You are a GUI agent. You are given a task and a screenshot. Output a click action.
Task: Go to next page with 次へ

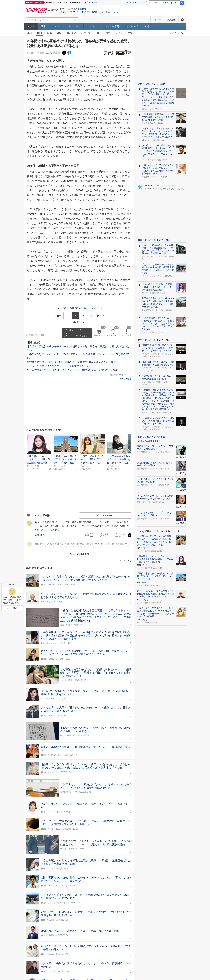pyautogui.click(x=100, y=315)
